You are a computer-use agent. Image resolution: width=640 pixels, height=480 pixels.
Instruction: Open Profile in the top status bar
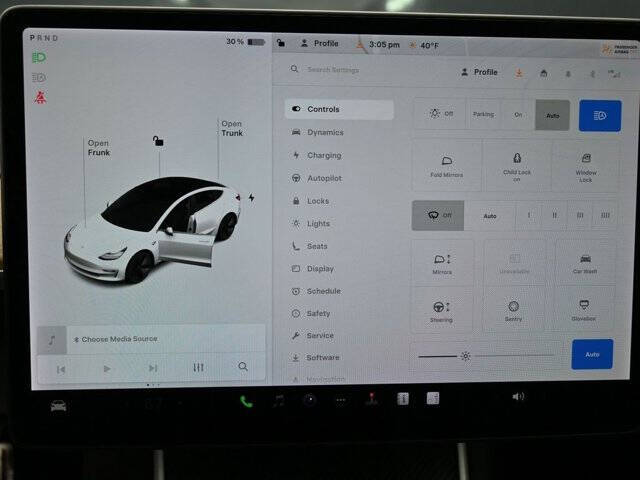(x=320, y=43)
